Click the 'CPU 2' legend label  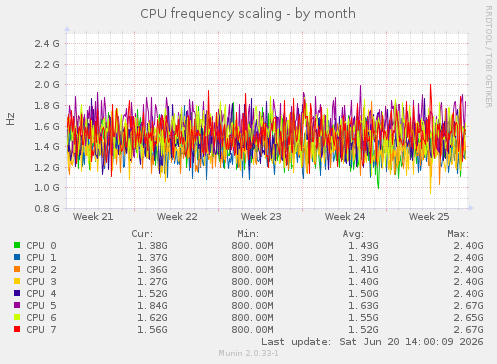pos(41,270)
